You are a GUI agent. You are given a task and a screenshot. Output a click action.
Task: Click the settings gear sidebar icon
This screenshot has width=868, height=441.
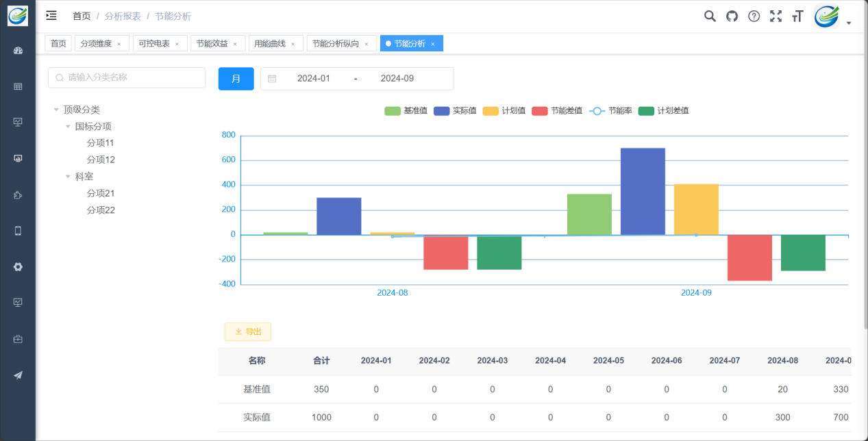[18, 267]
